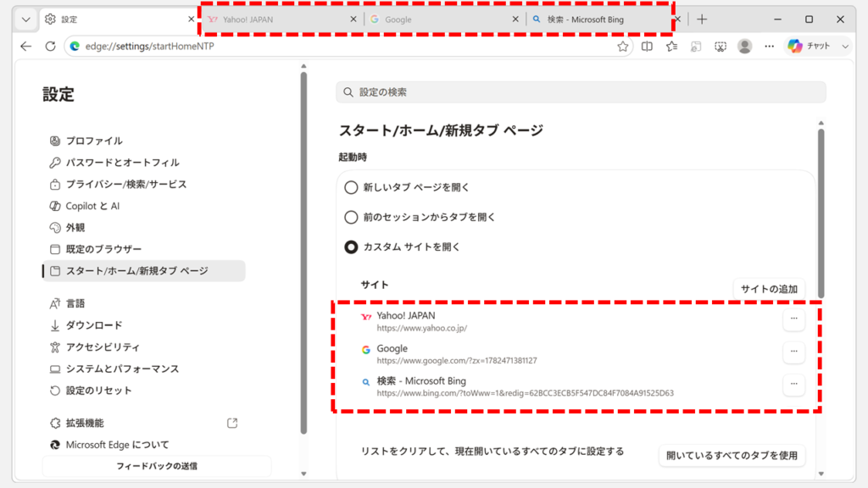Open システムとパフォーマンス settings
Screen dimensions: 868x488
[x=144, y=369]
